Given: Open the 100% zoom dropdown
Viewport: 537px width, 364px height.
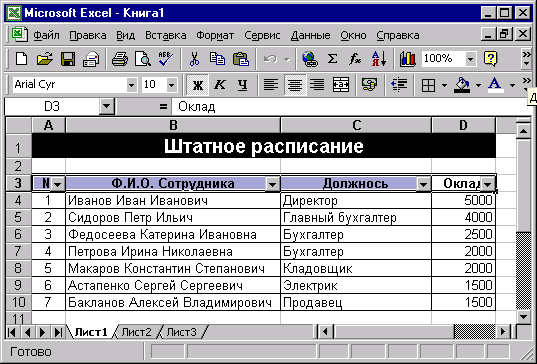Looking at the screenshot, I should pos(471,59).
